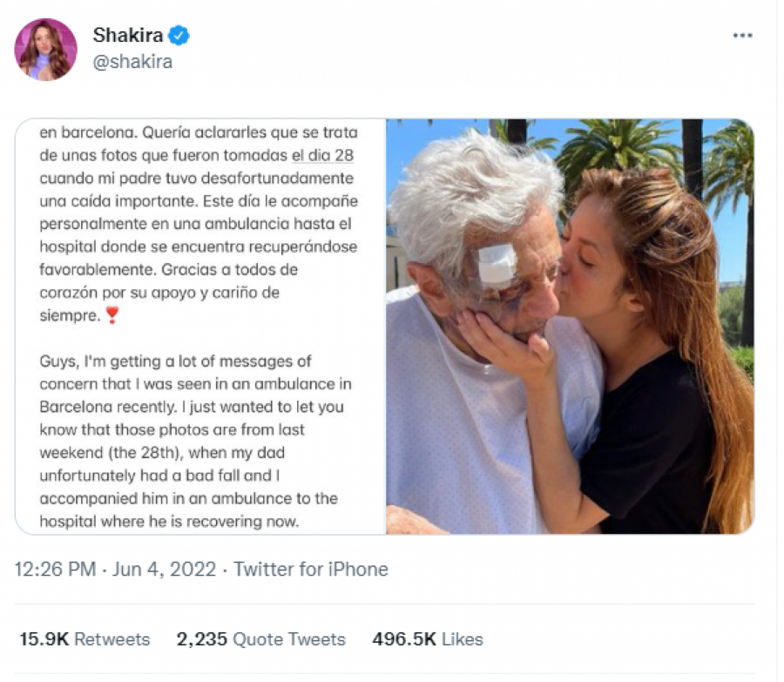Click the Shakira display name
This screenshot has height=682, width=784.
(x=128, y=36)
